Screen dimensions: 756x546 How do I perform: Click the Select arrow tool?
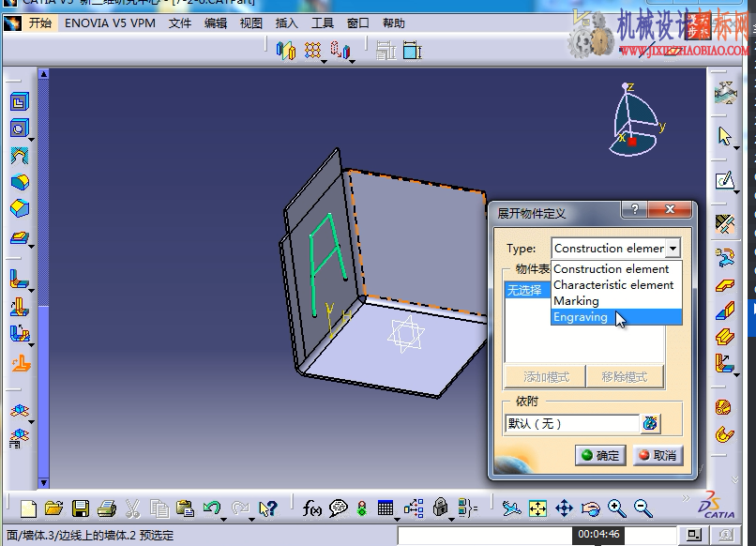724,137
